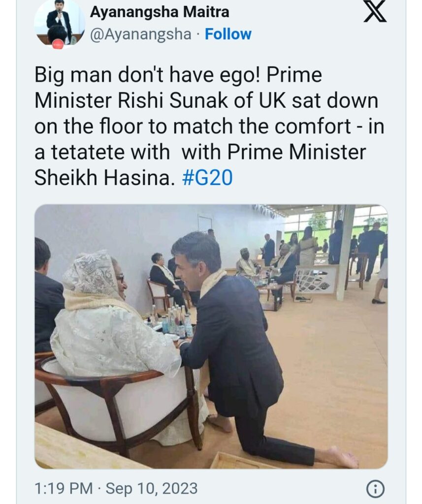
Task: Click the wooden chair in the photo
Action: (x=118, y=405)
